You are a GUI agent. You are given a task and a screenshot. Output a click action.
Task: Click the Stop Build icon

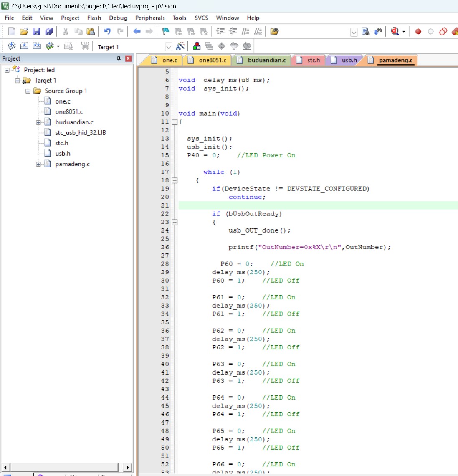68,46
